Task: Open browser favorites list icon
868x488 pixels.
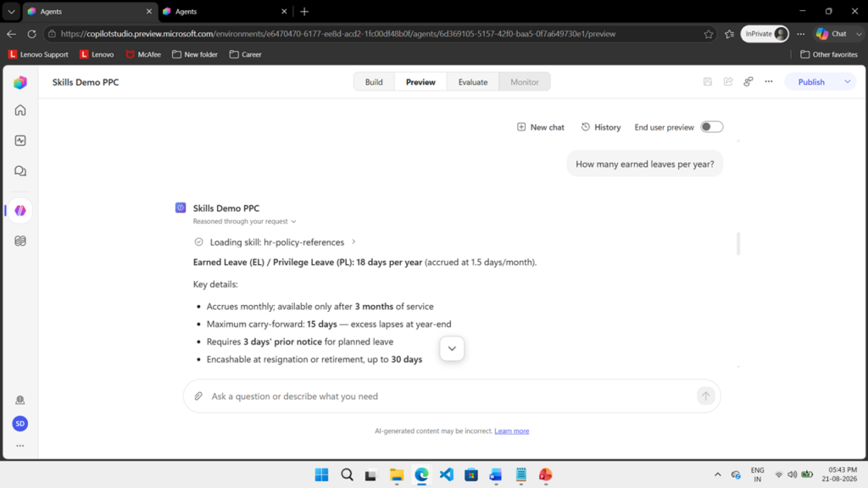Action: (x=730, y=34)
